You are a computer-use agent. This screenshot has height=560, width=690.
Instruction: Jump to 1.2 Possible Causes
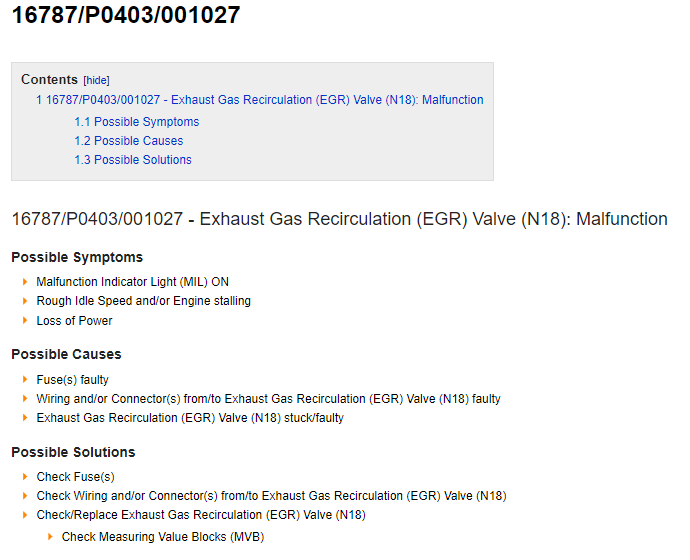pyautogui.click(x=128, y=141)
